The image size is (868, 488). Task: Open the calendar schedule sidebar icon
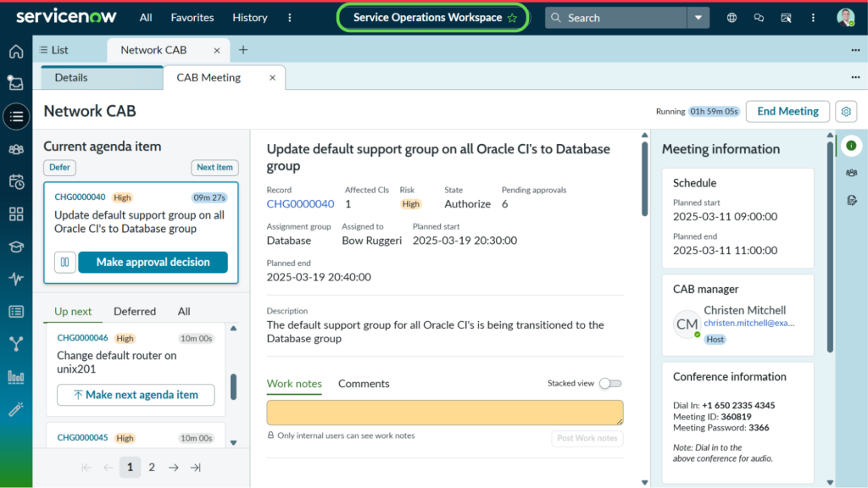(16, 181)
